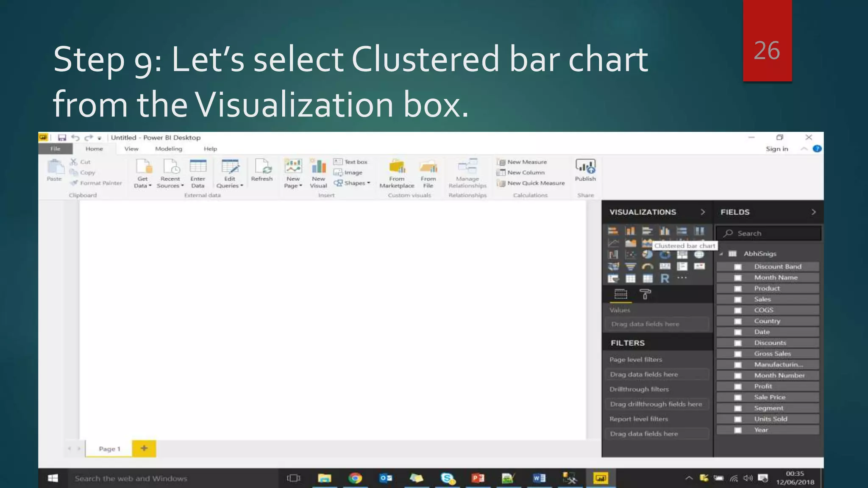This screenshot has width=868, height=488.
Task: Check the Discount Band field
Action: coord(738,267)
